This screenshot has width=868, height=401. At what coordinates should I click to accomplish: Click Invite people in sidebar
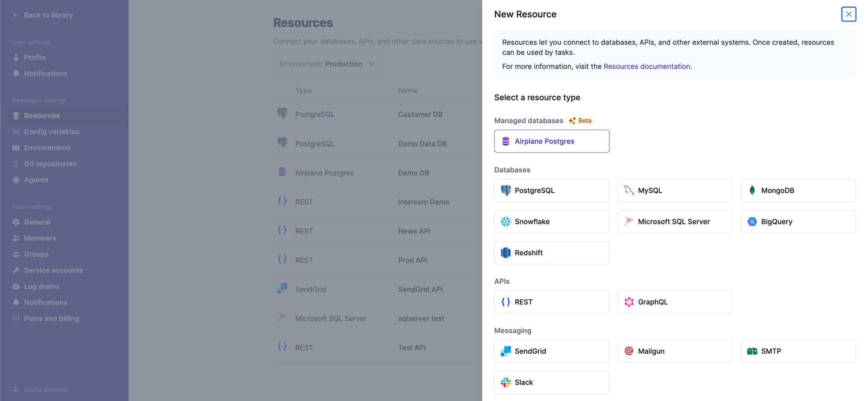40,389
